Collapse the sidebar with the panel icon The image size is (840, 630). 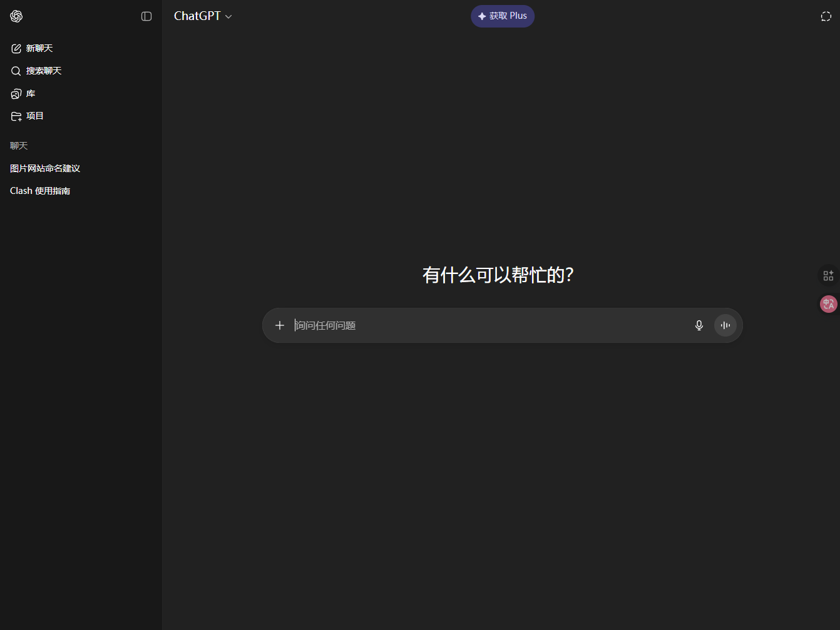pyautogui.click(x=146, y=16)
